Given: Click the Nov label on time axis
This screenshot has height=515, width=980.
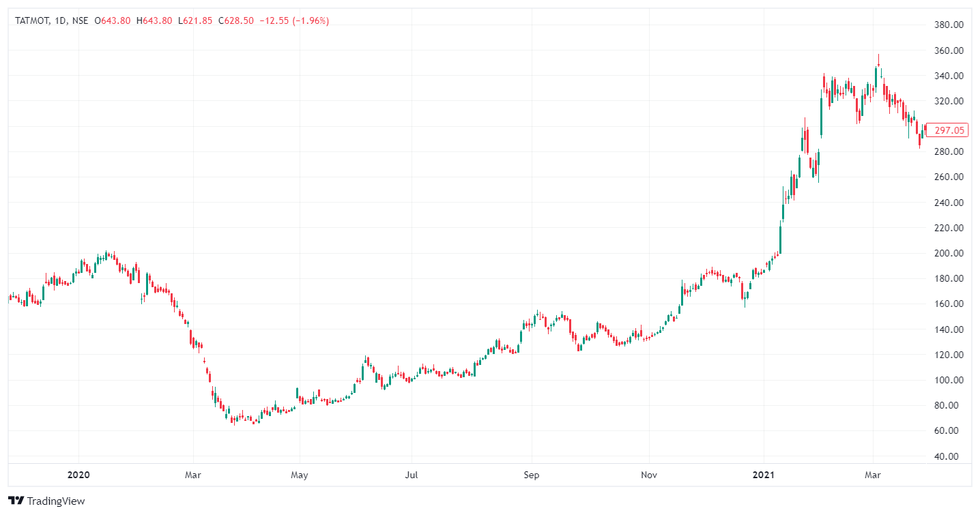Looking at the screenshot, I should click(648, 474).
